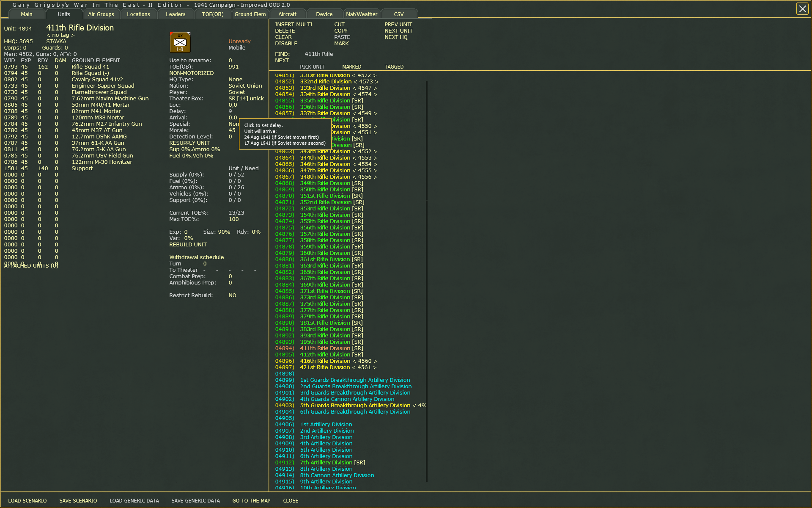
Task: Click the Delay value 9
Action: [230, 111]
